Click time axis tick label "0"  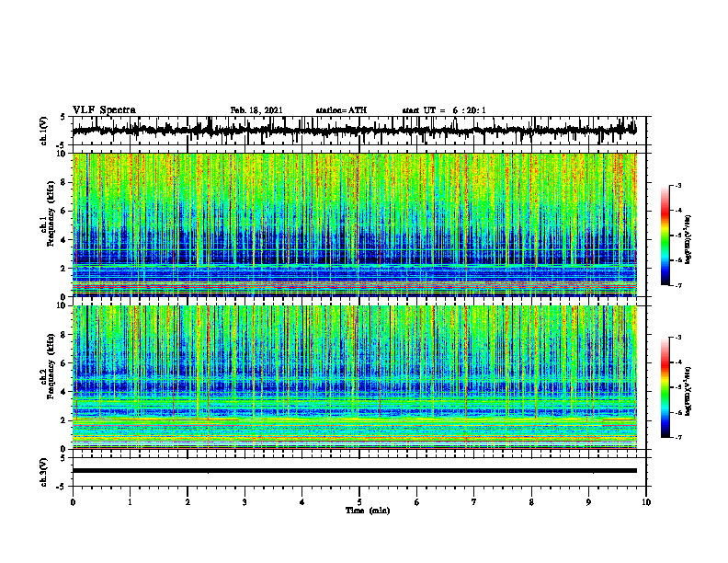73,502
